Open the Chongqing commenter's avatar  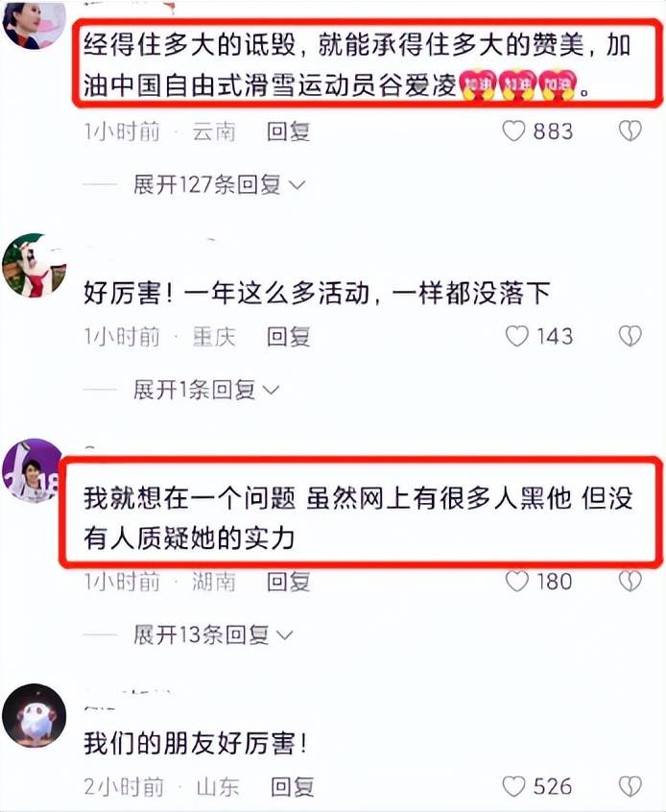click(35, 265)
